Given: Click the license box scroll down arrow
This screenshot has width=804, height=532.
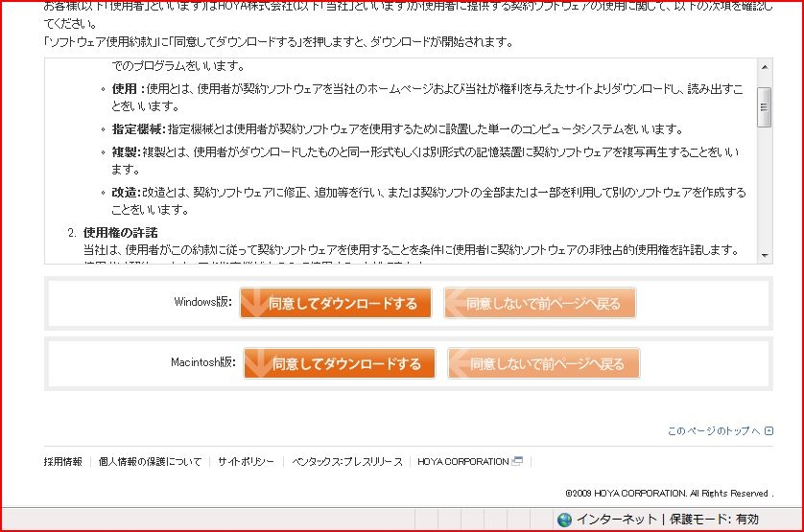Looking at the screenshot, I should click(x=765, y=255).
